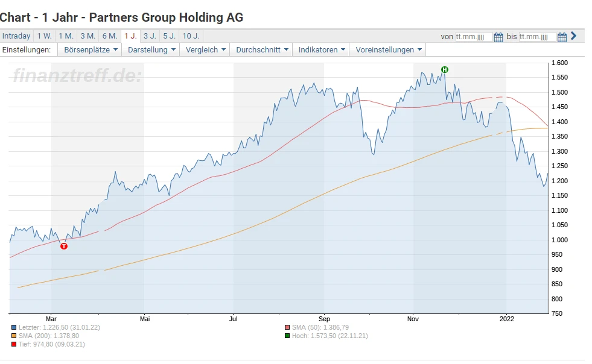Click the red Tief legend square
The height and width of the screenshot is (364, 592).
(x=14, y=344)
